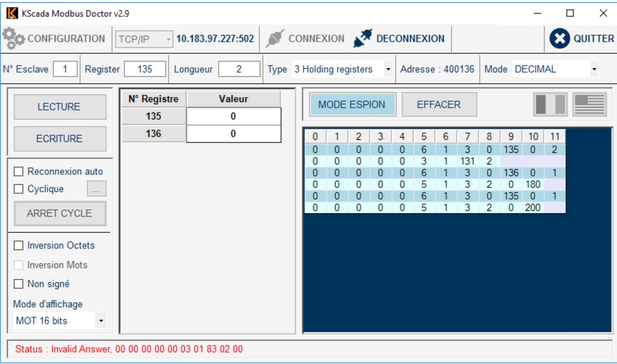Click the CONNEXION plug icon
This screenshot has width=617, height=364.
[x=275, y=39]
